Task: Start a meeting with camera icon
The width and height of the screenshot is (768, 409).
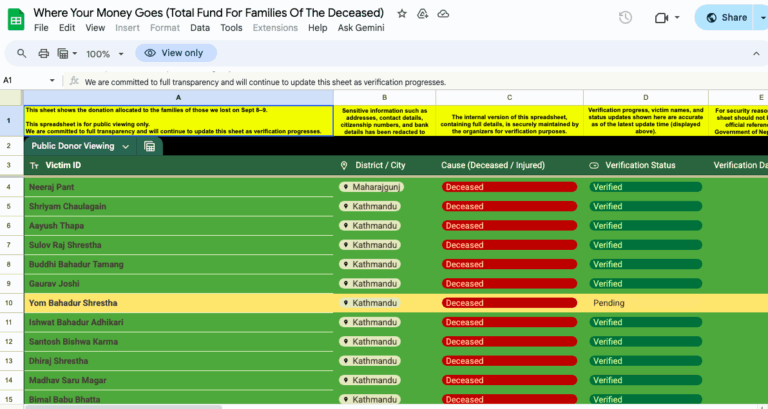Action: coord(660,17)
